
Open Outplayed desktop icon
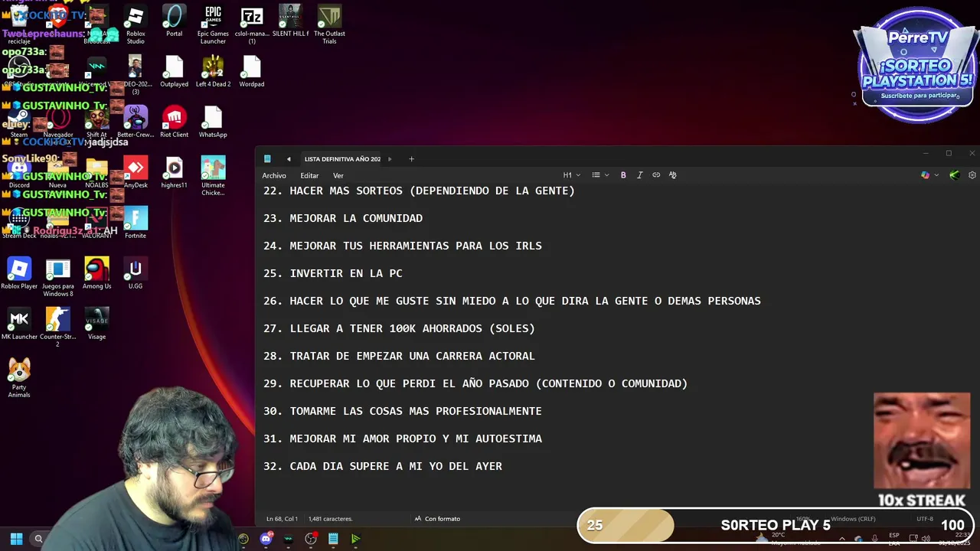(x=175, y=72)
